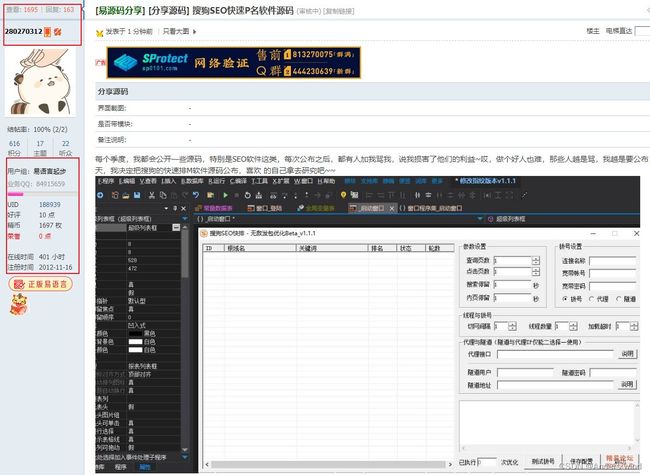This screenshot has width=650, height=475.
Task: Click the blue undo arrow icon
Action: tap(196, 195)
